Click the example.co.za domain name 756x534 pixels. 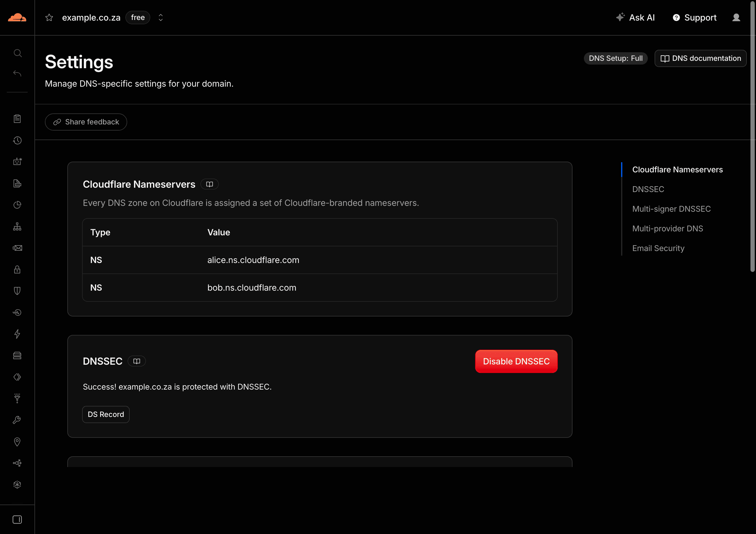[x=91, y=18]
